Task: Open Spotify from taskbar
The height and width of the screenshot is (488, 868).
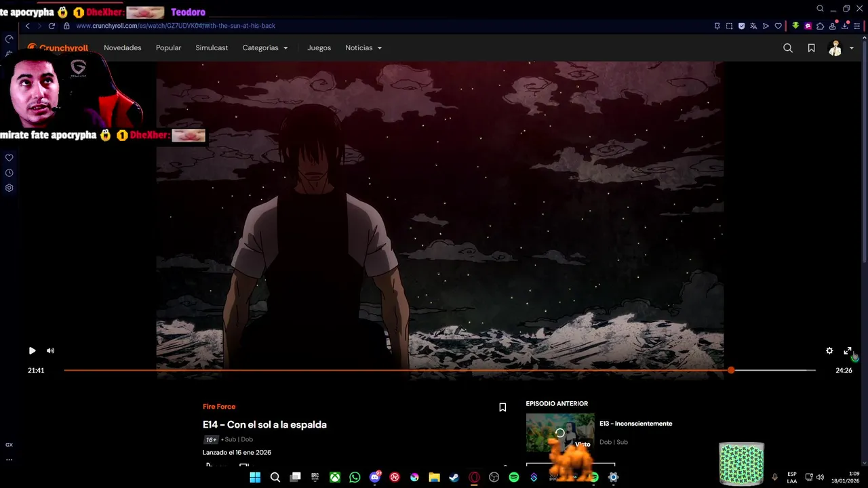Action: 513,477
